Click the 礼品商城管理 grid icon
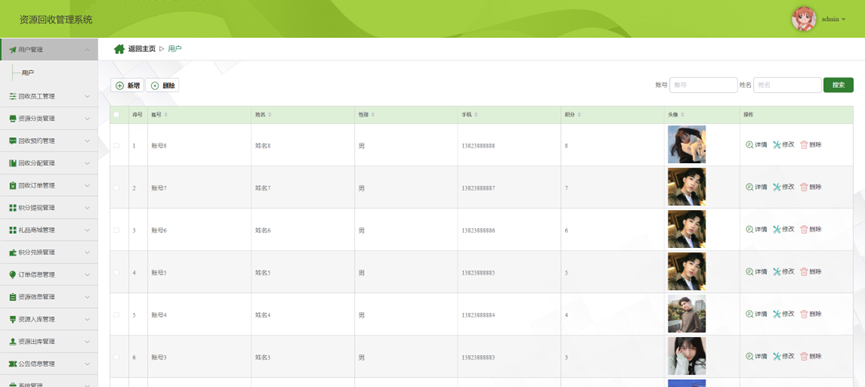 [13, 230]
